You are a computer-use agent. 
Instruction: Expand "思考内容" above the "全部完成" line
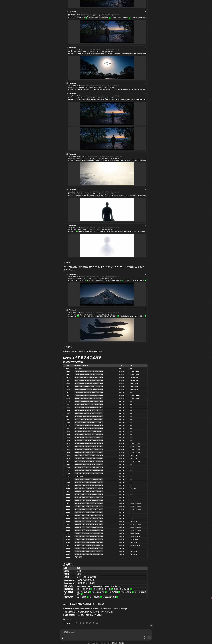tap(68, 347)
